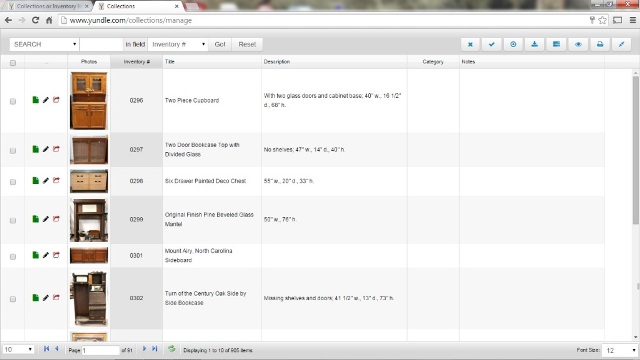This screenshot has width=640, height=360.
Task: Tick checkbox for item 0299 row
Action: pyautogui.click(x=13, y=220)
